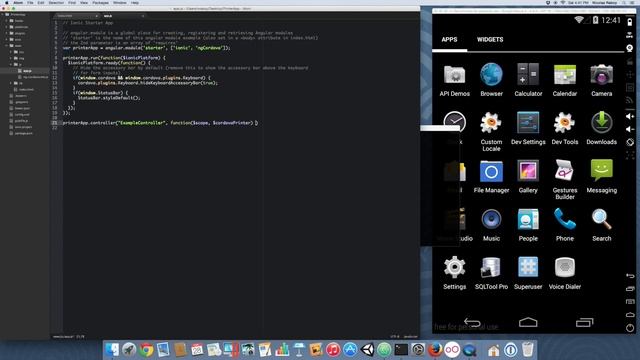Click emulator sidebar power icon
Viewport: 640px width, 360px height.
coord(630,328)
